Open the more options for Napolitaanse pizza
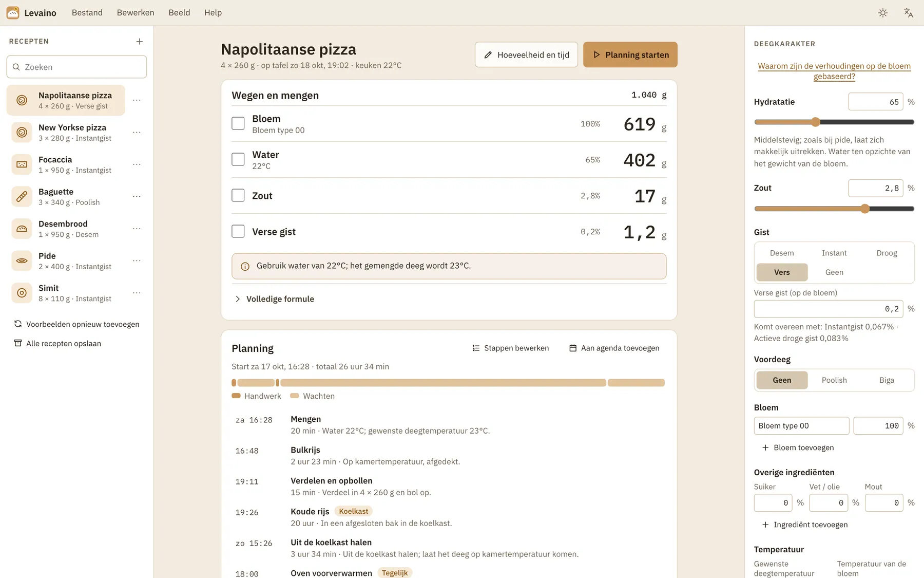Viewport: 924px width, 578px height. (x=137, y=100)
